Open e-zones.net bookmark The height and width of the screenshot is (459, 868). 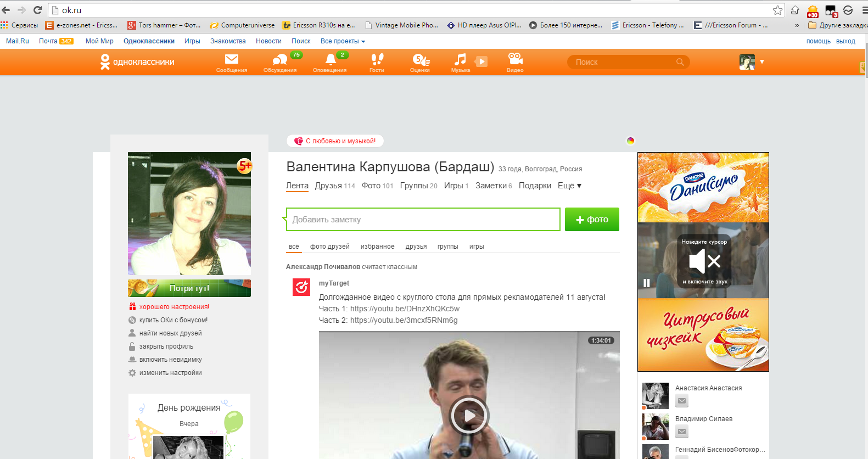(x=82, y=25)
